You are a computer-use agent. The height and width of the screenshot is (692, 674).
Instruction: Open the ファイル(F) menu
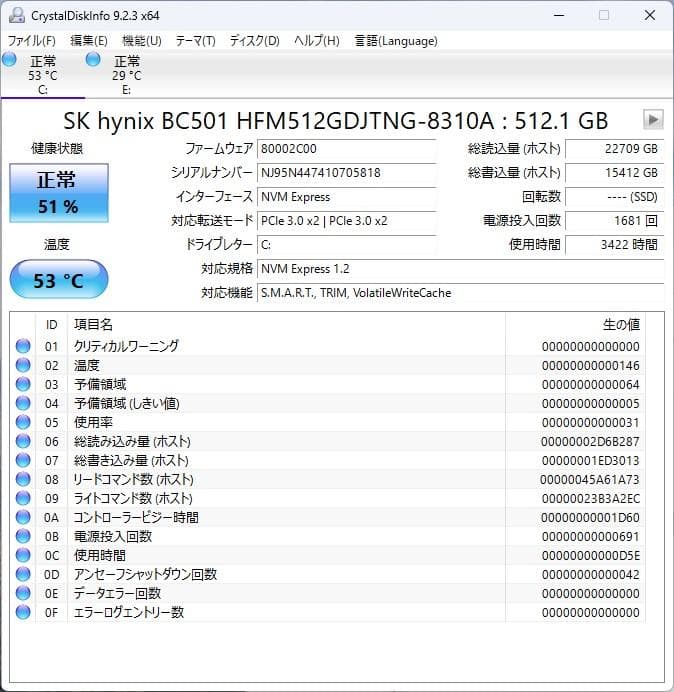pos(31,41)
